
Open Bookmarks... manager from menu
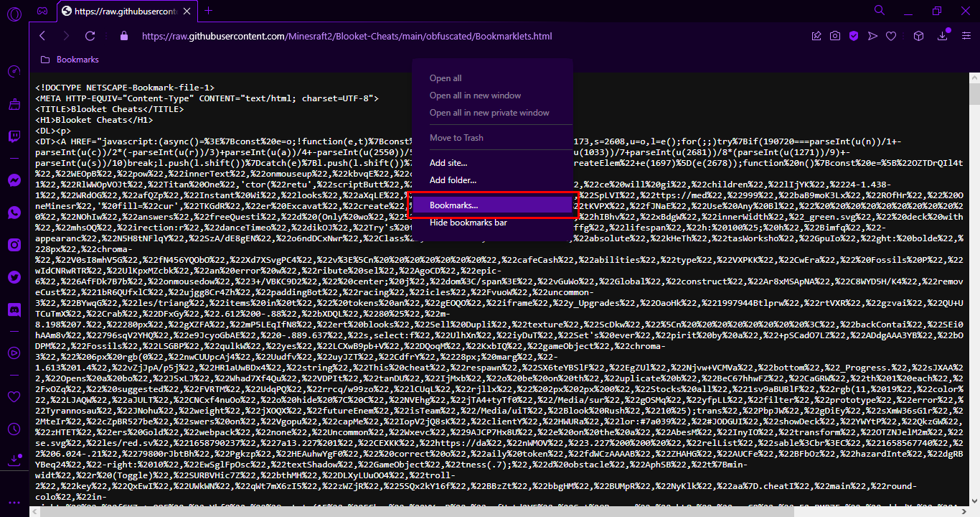(x=492, y=205)
